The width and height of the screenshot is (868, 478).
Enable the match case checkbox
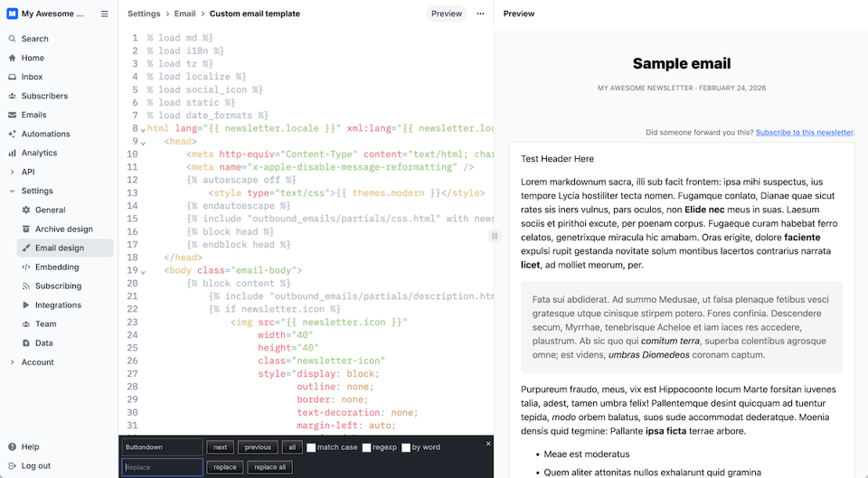(x=311, y=447)
